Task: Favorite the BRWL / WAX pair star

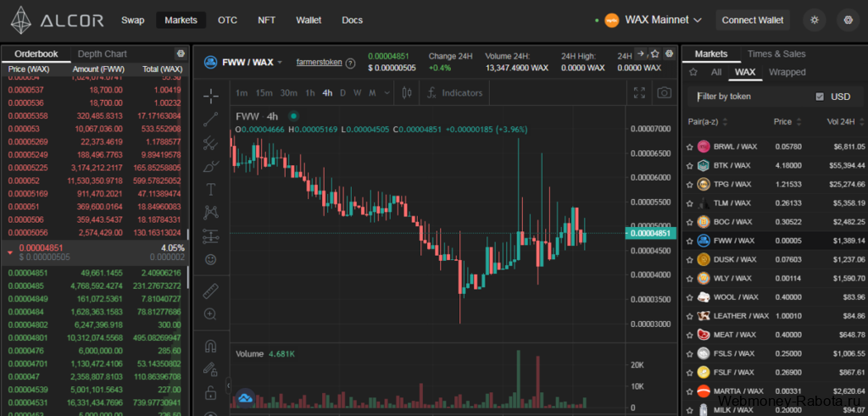Action: [x=690, y=147]
